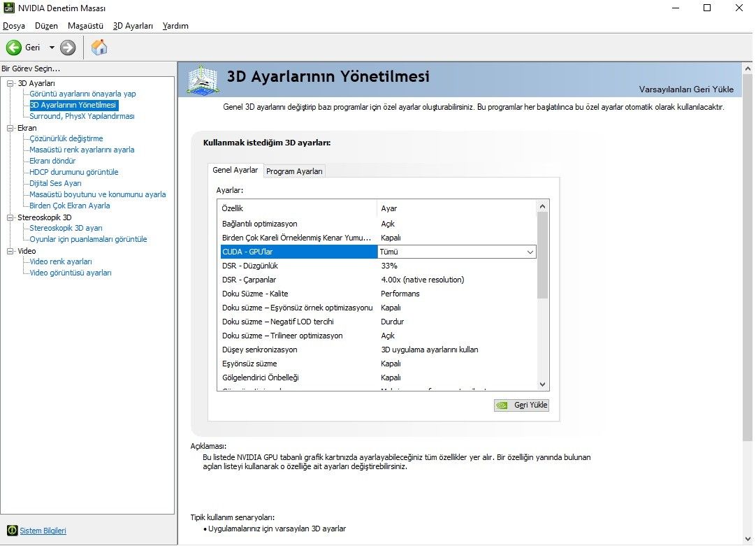The width and height of the screenshot is (756, 546).
Task: Select 3D Ayarlarının Yönetilmesi tree item
Action: click(73, 105)
